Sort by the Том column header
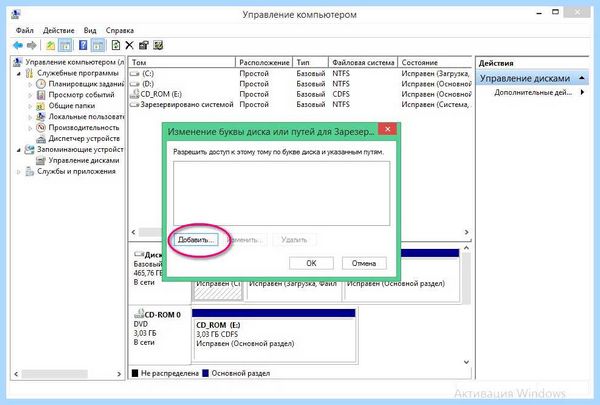Viewport: 600px width, 405px height. point(182,62)
